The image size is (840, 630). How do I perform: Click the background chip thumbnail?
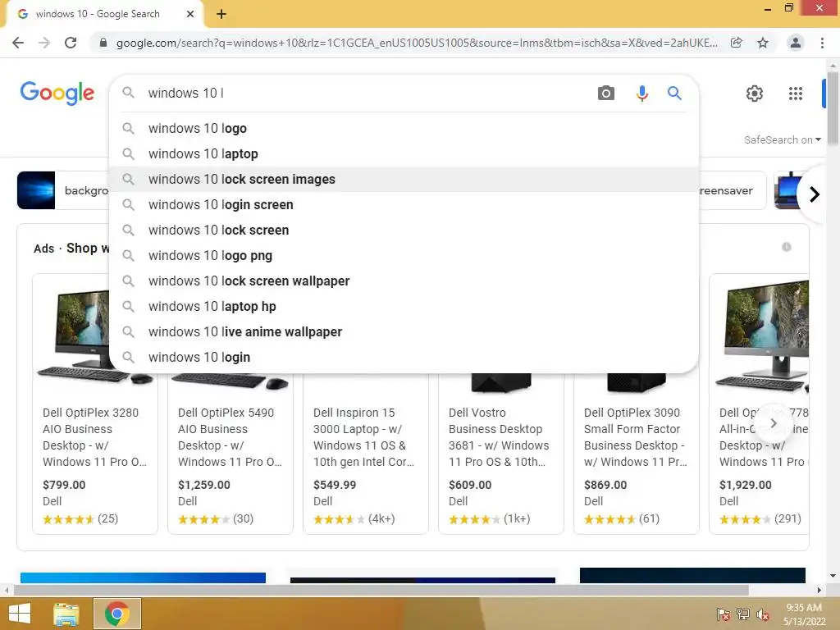coord(36,190)
